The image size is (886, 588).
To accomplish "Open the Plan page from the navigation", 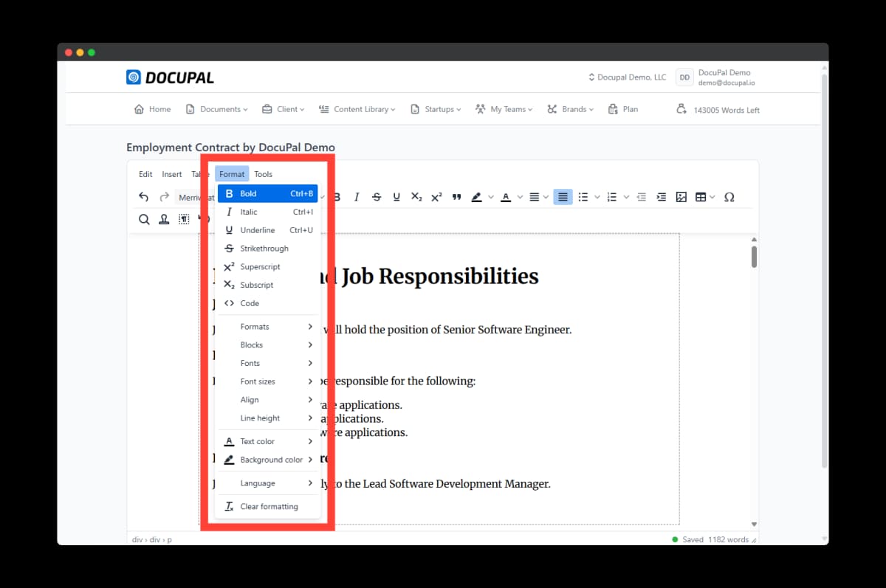I will click(622, 109).
